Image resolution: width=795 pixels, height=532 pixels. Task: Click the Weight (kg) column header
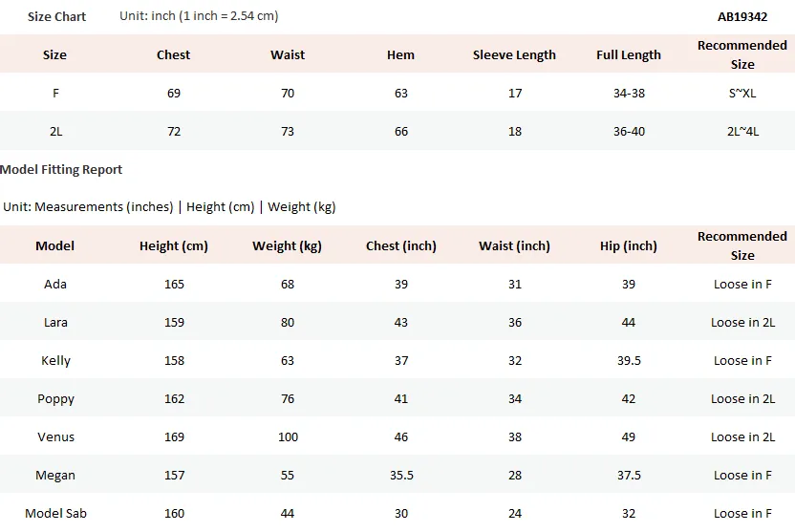[x=287, y=246]
